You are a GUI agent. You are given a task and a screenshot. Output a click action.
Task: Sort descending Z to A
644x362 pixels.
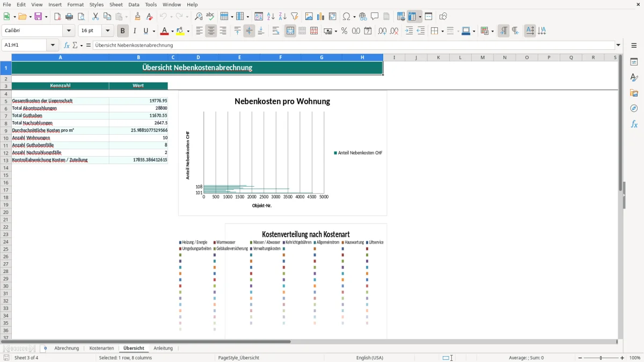(x=283, y=17)
